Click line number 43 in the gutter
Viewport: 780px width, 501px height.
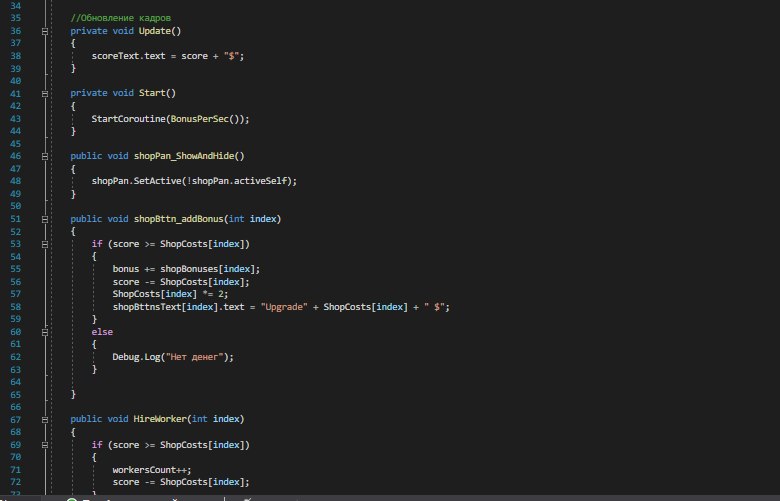(15, 119)
